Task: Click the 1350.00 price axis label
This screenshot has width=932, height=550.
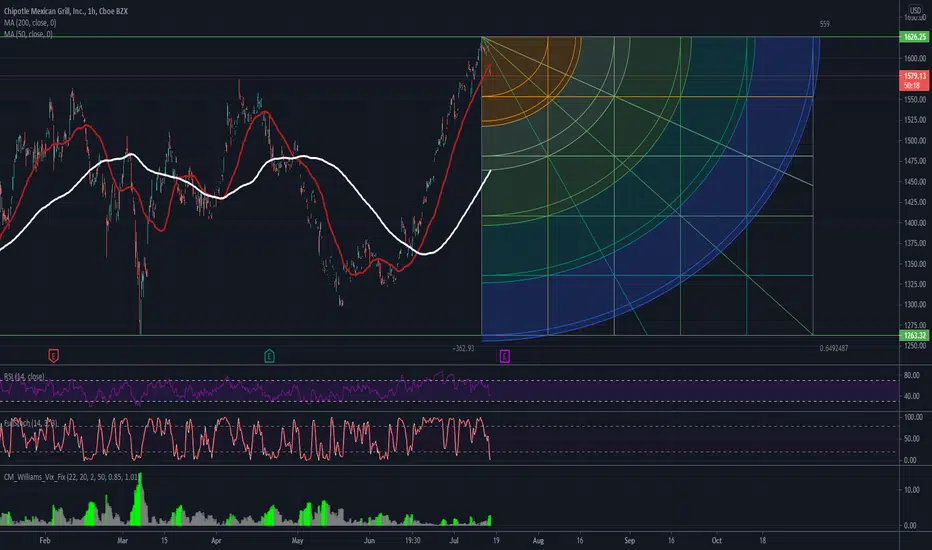Action: [915, 264]
